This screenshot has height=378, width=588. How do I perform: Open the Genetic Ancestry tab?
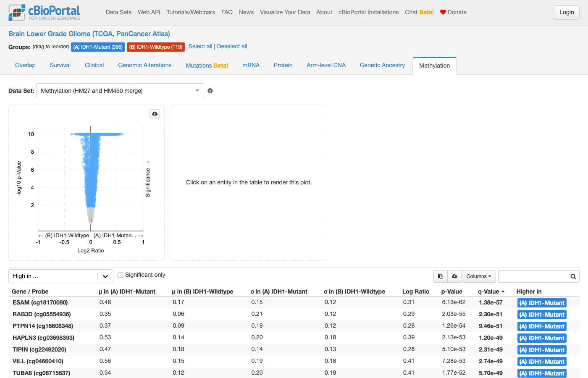coord(382,65)
